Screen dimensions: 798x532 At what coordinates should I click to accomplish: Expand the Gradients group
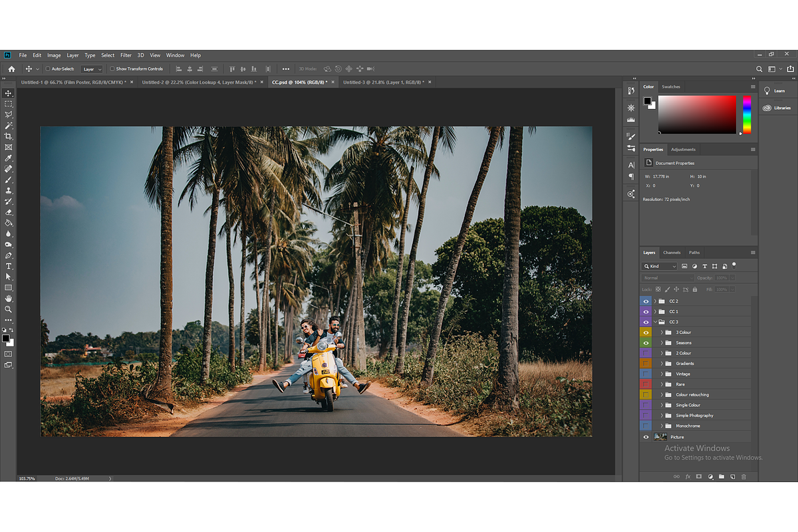662,364
